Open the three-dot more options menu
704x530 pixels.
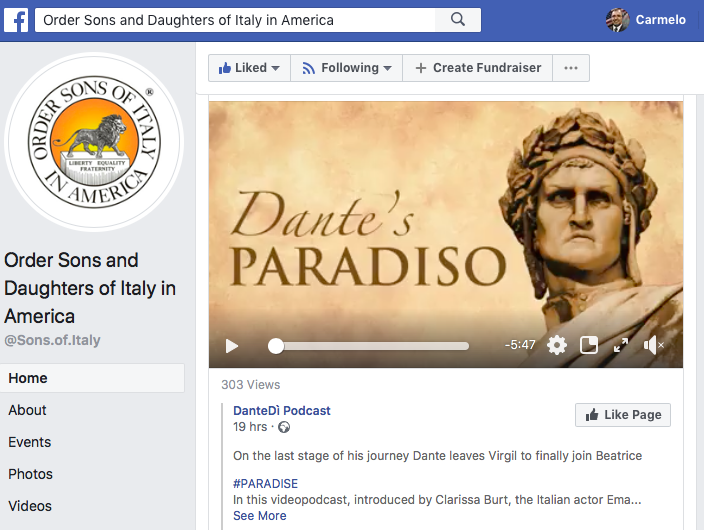pyautogui.click(x=571, y=68)
